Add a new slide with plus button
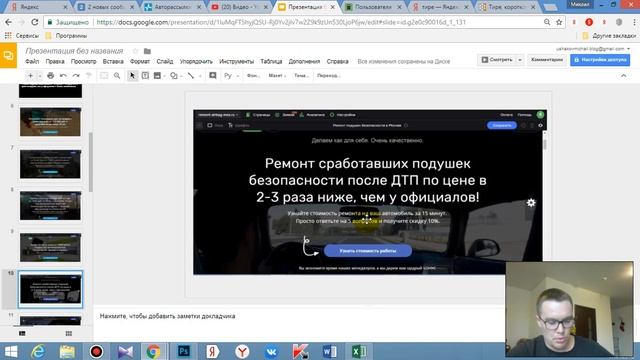Viewport: 640px width, 360px height. point(30,76)
